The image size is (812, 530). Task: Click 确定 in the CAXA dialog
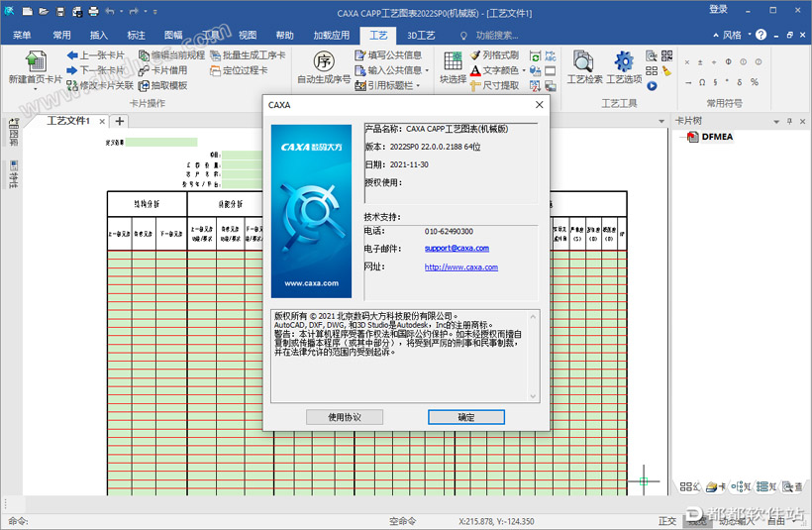click(466, 417)
